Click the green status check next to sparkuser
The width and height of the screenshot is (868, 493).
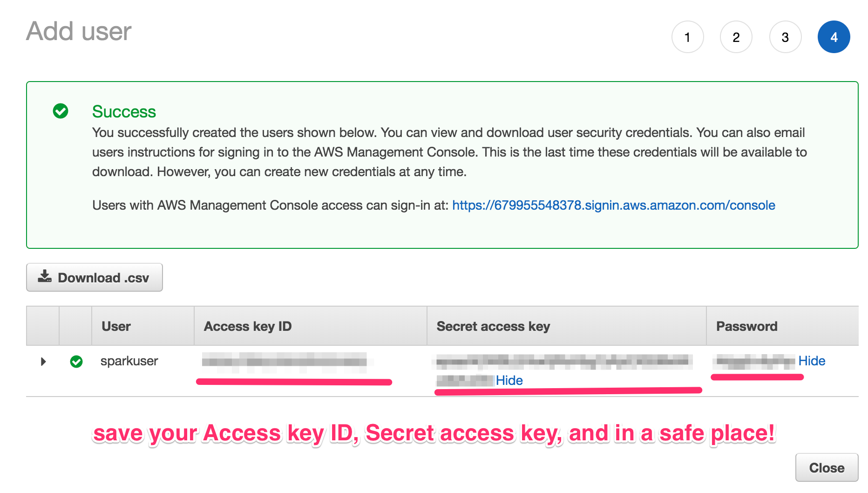click(76, 361)
